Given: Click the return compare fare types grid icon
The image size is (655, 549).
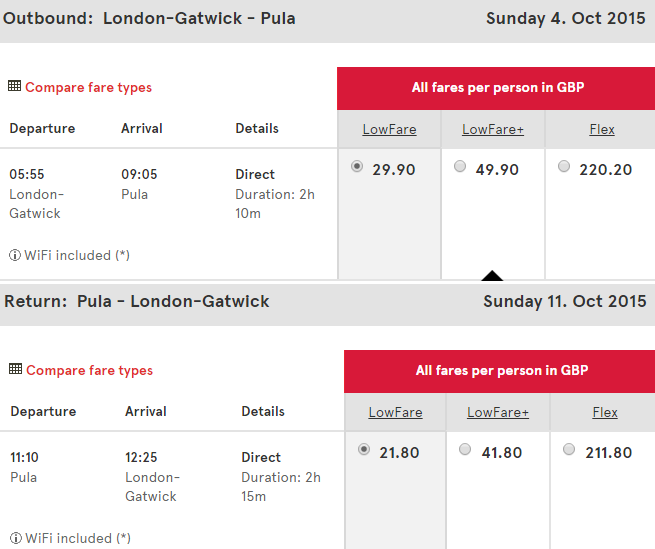Looking at the screenshot, I should point(15,369).
